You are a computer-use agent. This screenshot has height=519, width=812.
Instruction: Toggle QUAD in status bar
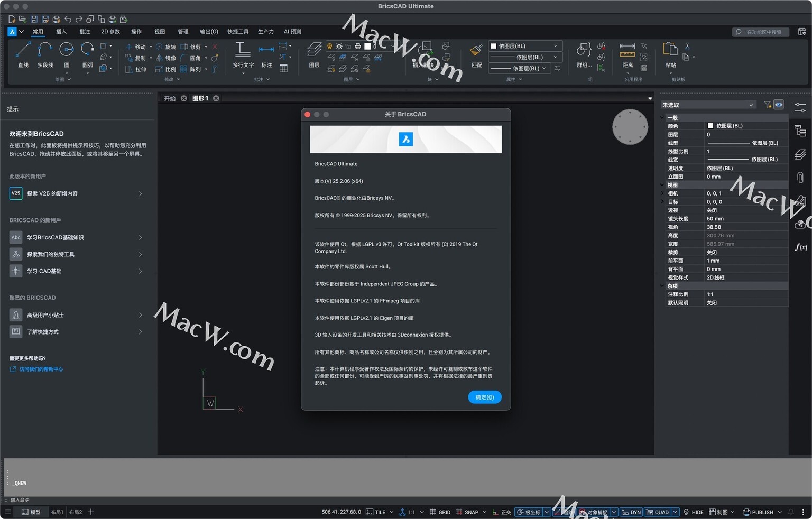pyautogui.click(x=658, y=512)
